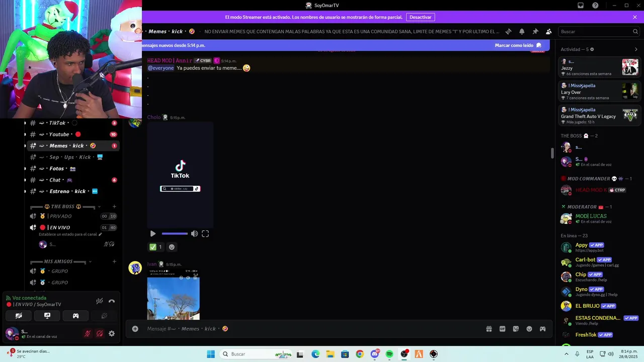Toggle the green checkmark reaction
Viewport: 644px width, 362px height.
155,247
